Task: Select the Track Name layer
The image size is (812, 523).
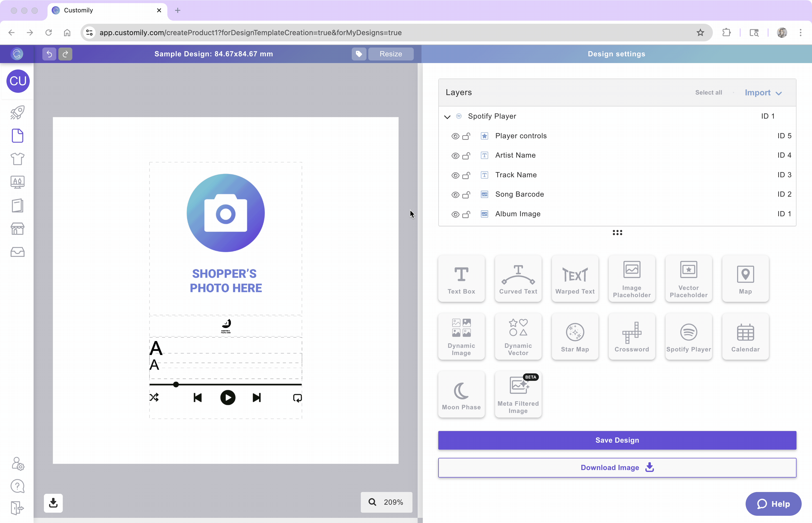Action: (515, 175)
